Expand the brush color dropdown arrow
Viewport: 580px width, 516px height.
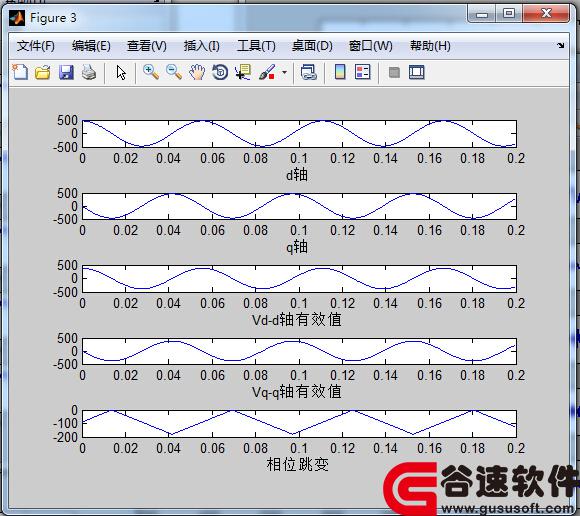[284, 72]
